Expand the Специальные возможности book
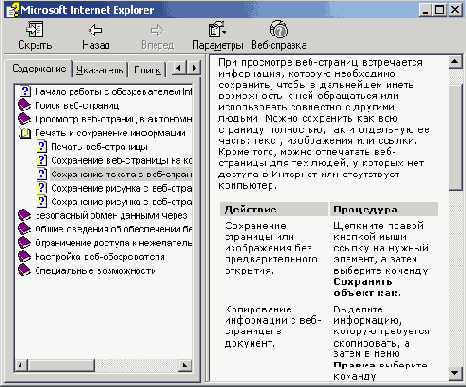Viewport: 466px width, 387px height. (95, 270)
